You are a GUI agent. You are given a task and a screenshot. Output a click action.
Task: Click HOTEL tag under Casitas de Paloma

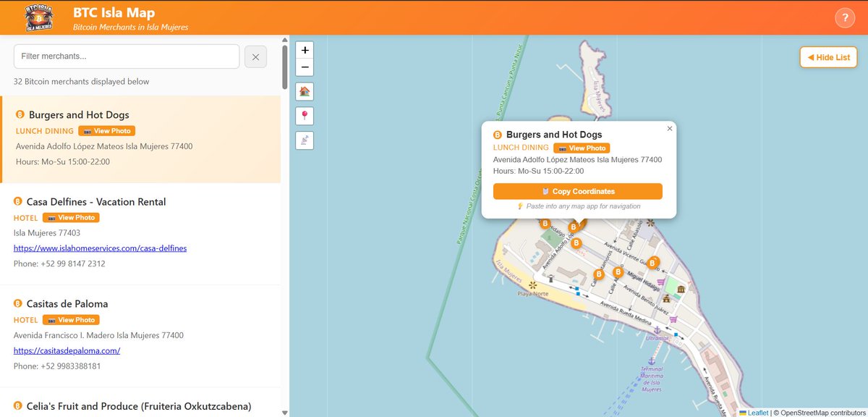point(26,320)
